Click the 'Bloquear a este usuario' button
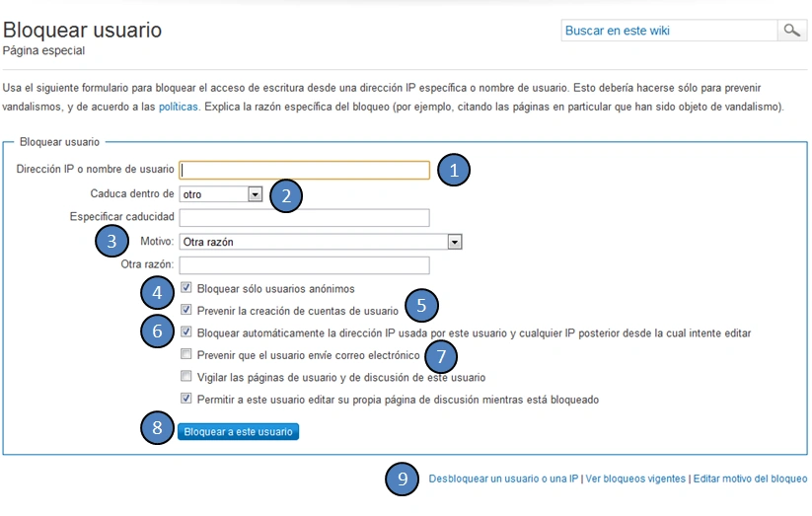 [238, 431]
